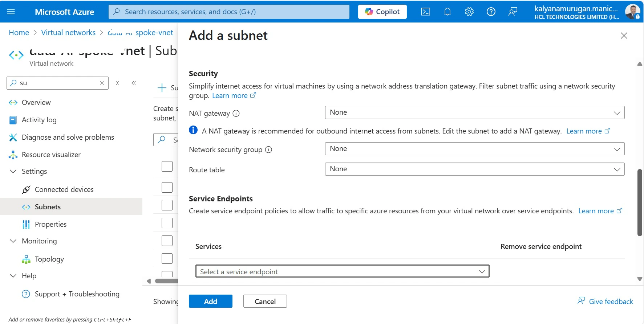Screen dimensions: 644x324
Task: Open Diagnose and solve problems
Action: (x=68, y=137)
